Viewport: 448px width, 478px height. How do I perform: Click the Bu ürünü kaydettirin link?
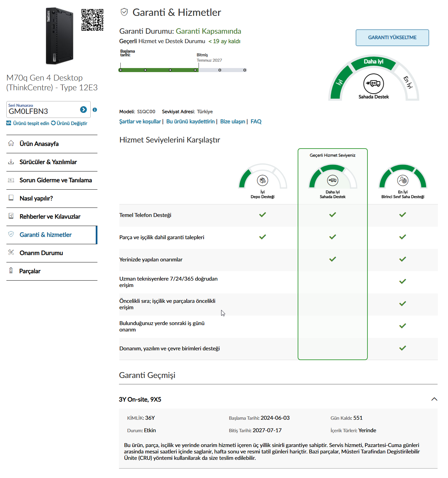coord(190,121)
